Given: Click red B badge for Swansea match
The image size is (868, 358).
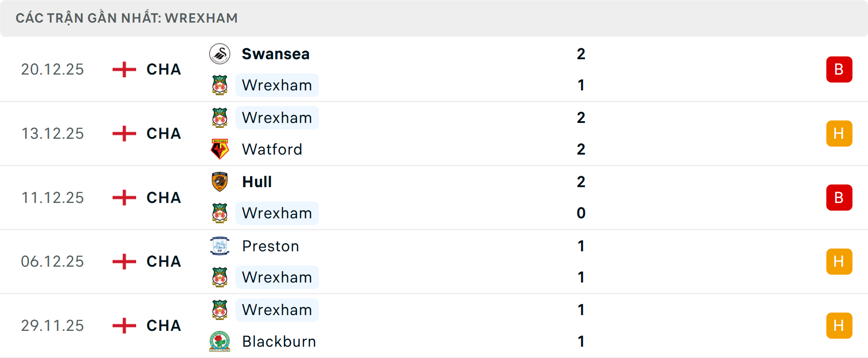Looking at the screenshot, I should point(839,70).
